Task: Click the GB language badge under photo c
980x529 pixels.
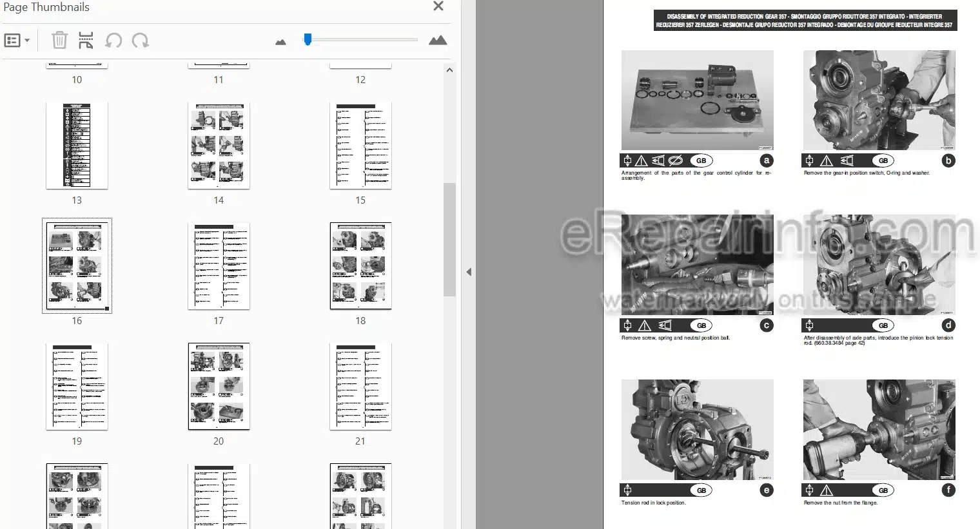Action: tap(701, 325)
